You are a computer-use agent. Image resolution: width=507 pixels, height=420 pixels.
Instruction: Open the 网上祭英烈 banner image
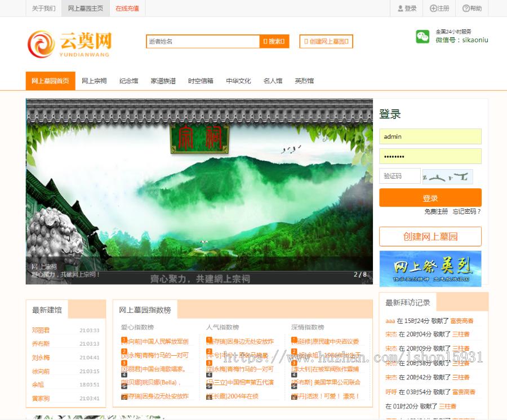430,268
